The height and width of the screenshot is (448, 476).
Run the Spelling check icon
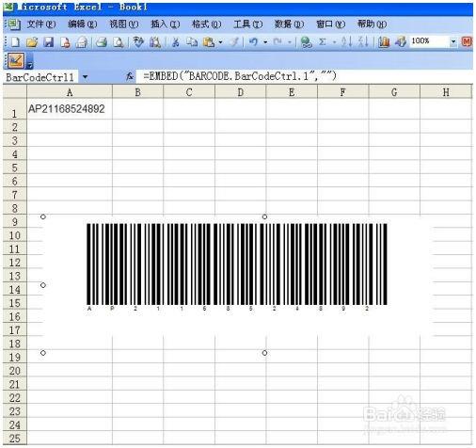click(x=138, y=41)
